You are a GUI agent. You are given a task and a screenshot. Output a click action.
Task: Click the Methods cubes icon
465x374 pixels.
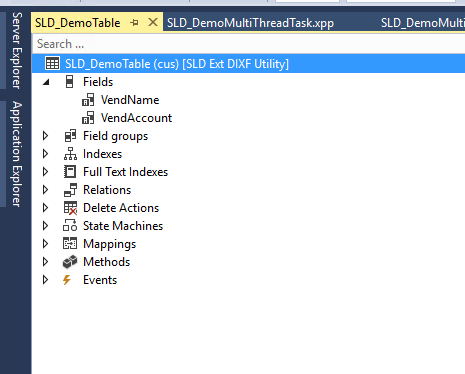click(x=70, y=262)
